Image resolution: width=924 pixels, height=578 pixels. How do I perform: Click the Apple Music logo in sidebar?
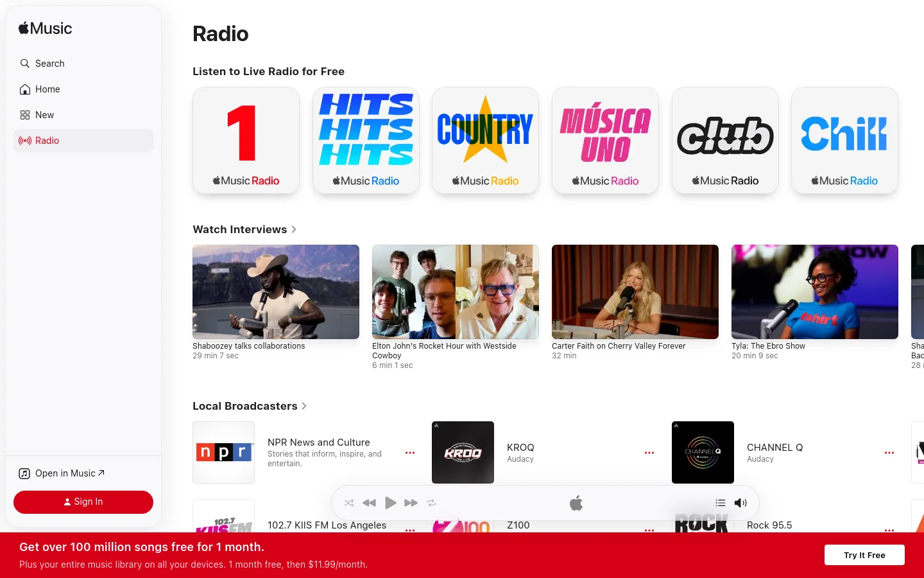pos(45,28)
